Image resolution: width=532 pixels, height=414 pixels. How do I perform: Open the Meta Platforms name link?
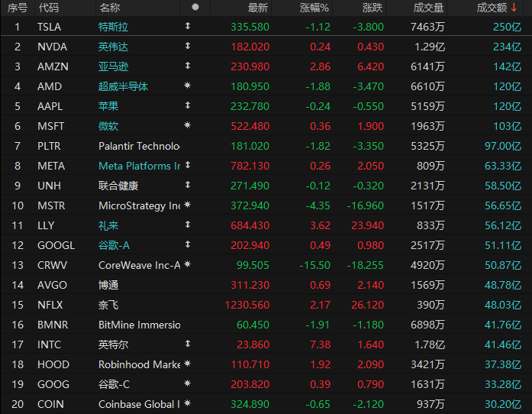(x=139, y=166)
